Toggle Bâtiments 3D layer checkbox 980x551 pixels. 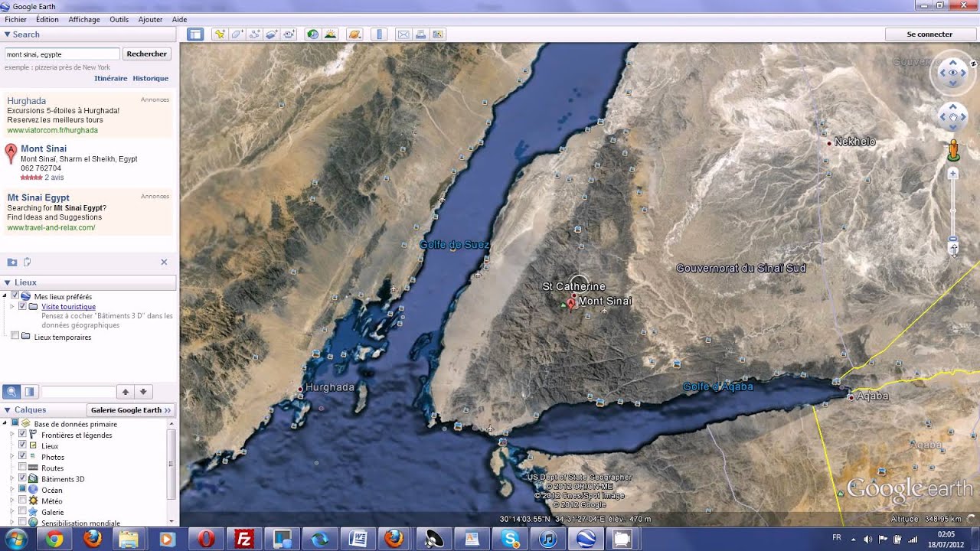click(22, 478)
